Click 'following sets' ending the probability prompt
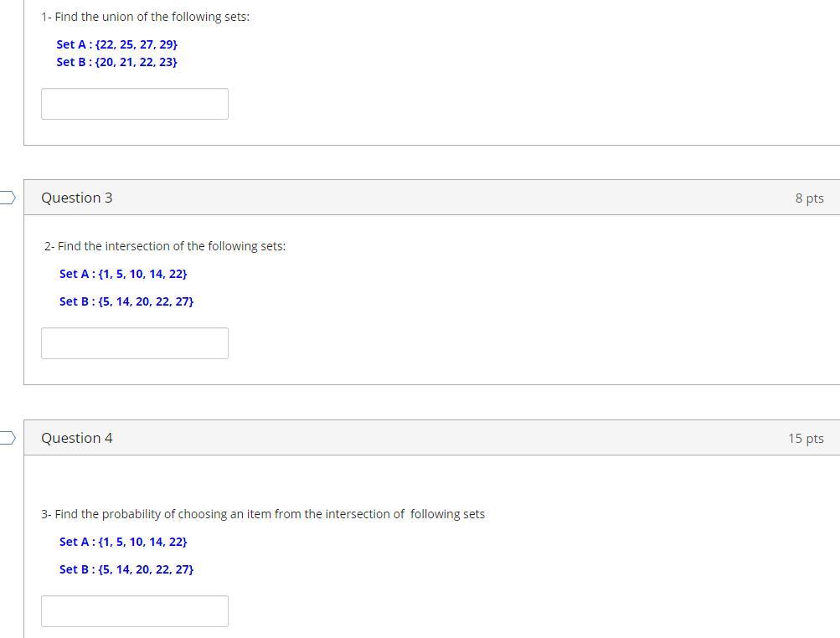 pyautogui.click(x=447, y=514)
